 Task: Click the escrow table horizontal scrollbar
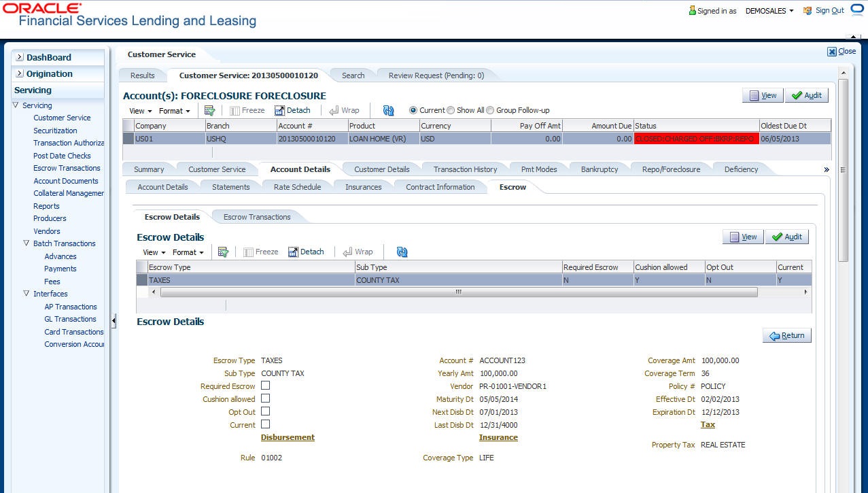coord(458,292)
